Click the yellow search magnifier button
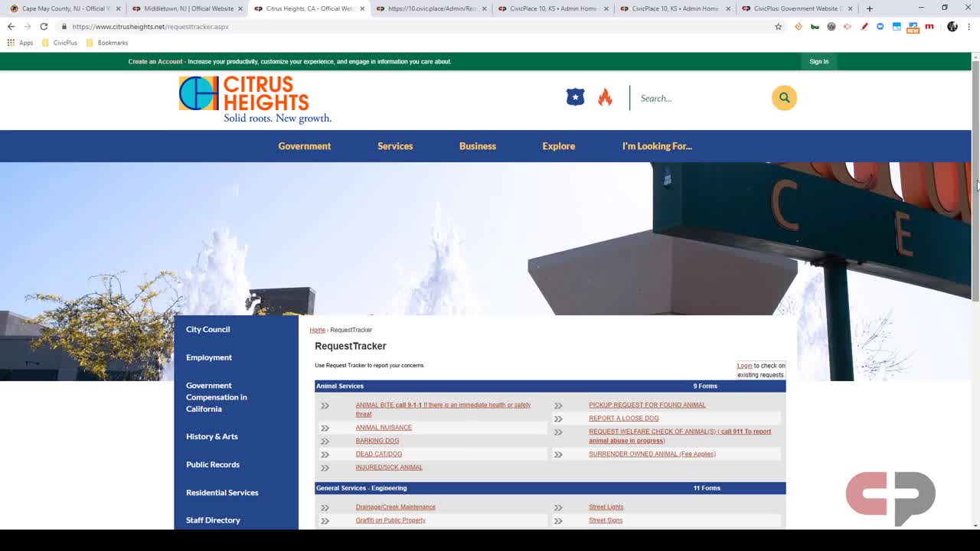Image resolution: width=980 pixels, height=551 pixels. (784, 97)
